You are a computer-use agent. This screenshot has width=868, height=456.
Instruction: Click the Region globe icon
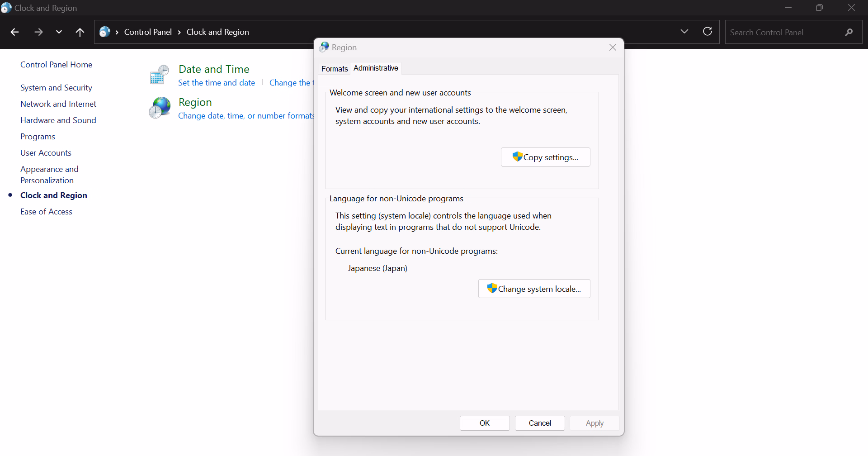(160, 108)
